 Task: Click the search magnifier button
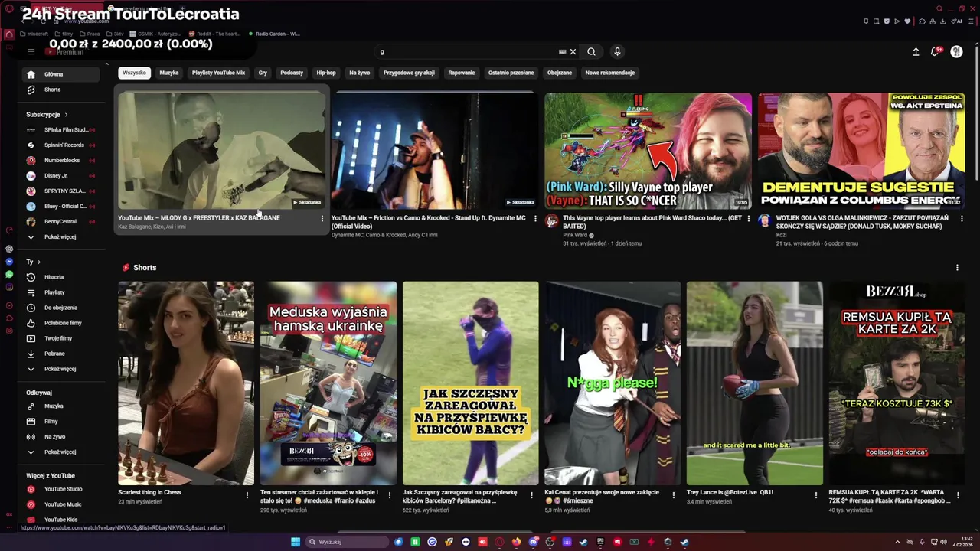(x=591, y=51)
